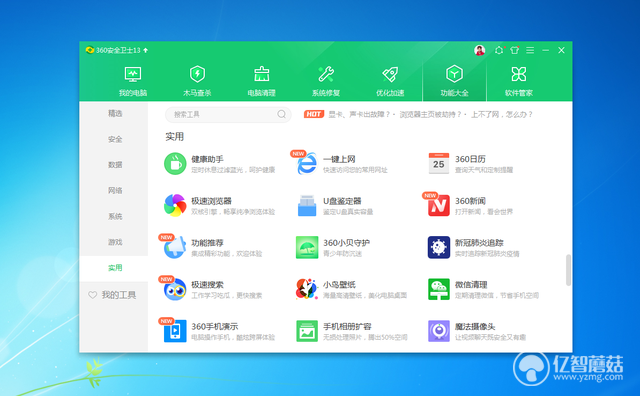Open U盘鉴定器 blue drive icon
Image resolution: width=640 pixels, height=396 pixels.
click(x=307, y=205)
